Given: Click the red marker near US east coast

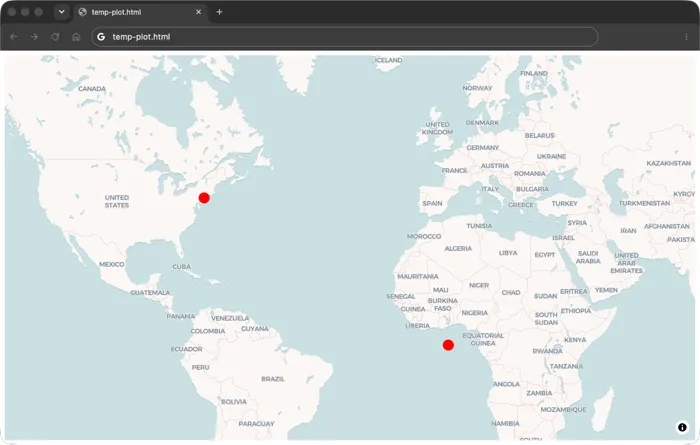Looking at the screenshot, I should [204, 198].
